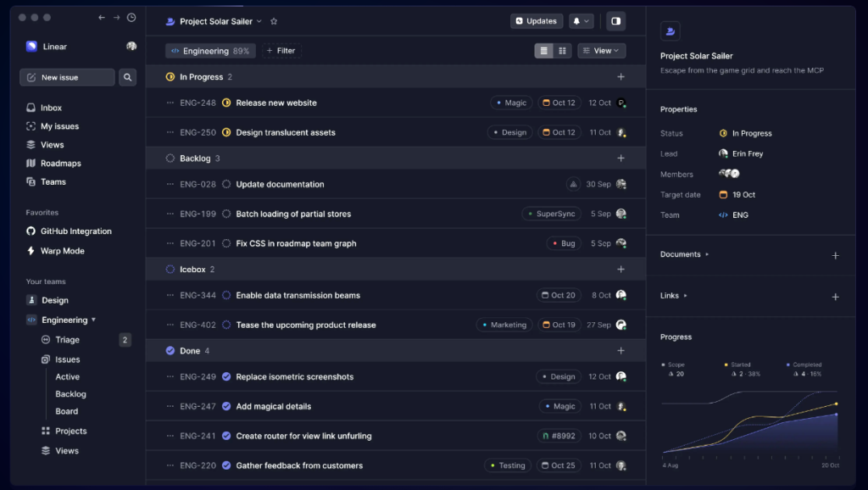
Task: Open the View options dropdown
Action: tap(601, 50)
